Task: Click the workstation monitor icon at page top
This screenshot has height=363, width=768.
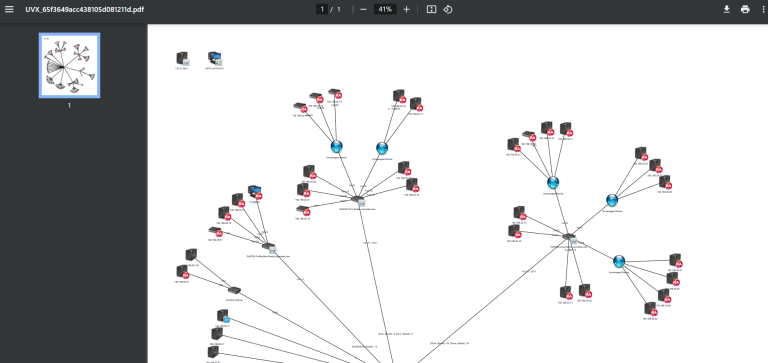Action: [x=215, y=59]
